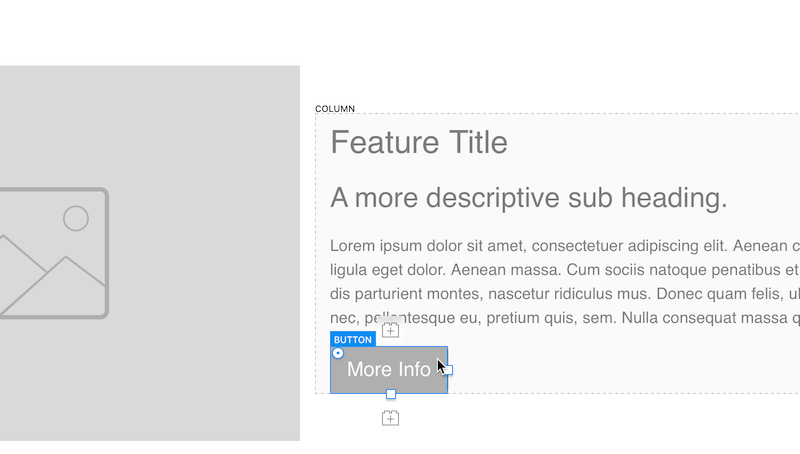Click empty column space right of More Info
Screen dimensions: 800x454
point(612,367)
